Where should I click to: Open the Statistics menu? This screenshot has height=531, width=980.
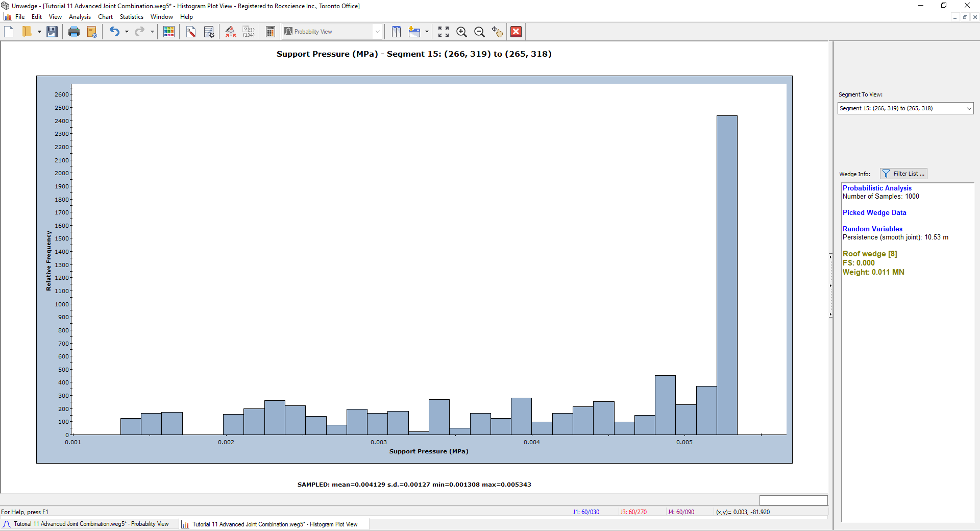(x=132, y=17)
